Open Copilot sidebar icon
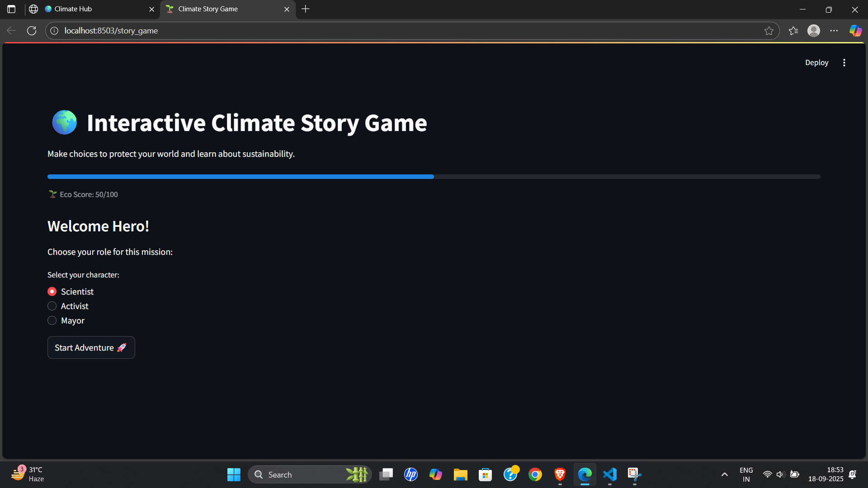Screen dimensions: 868x488 855,31
